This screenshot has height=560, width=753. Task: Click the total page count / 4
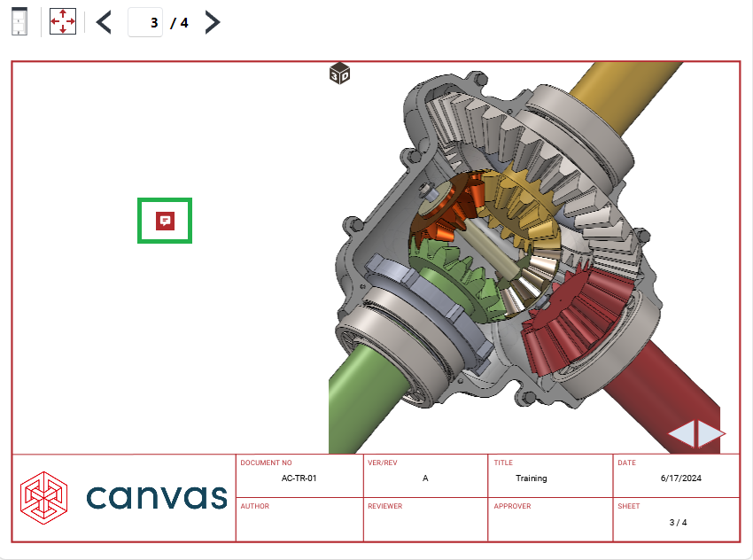179,22
